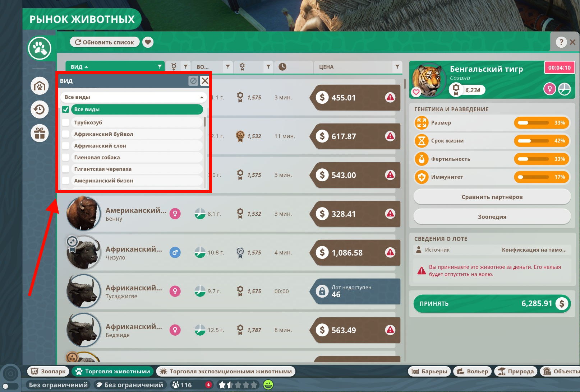This screenshot has height=392, width=580.
Task: Open the animal storage house icon
Action: click(40, 86)
